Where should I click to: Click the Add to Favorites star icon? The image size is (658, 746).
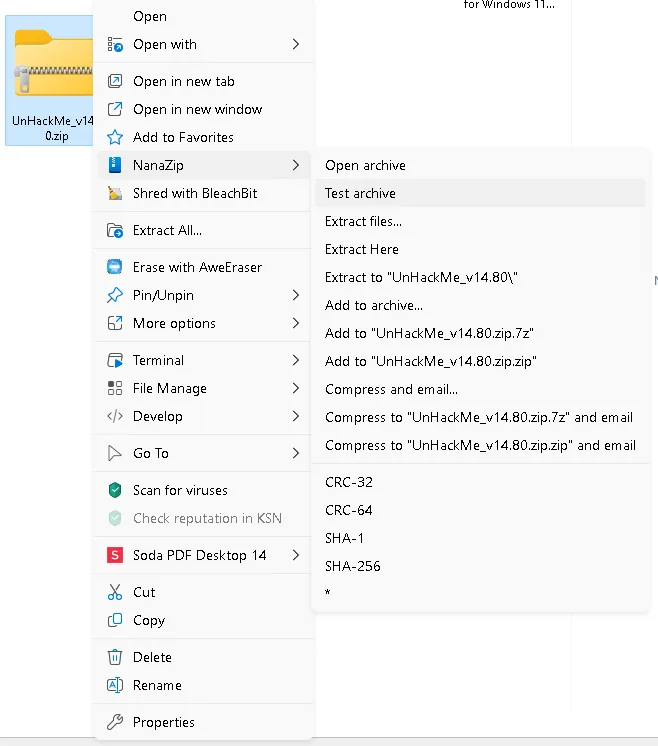pos(115,137)
